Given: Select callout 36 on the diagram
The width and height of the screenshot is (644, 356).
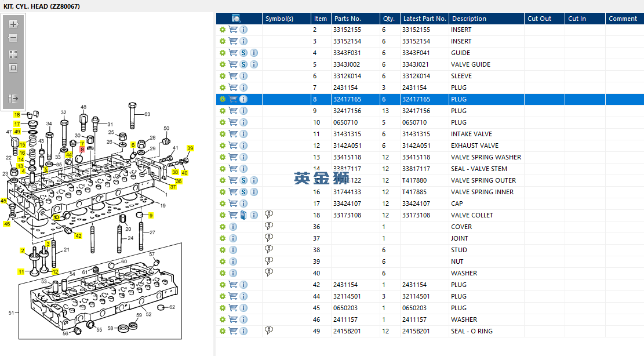Looking at the screenshot, I should [x=179, y=181].
